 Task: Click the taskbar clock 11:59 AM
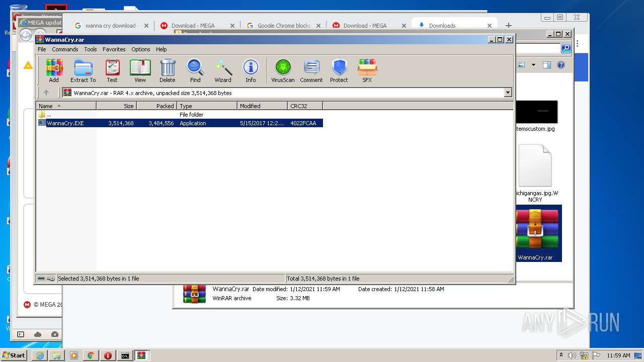(618, 355)
